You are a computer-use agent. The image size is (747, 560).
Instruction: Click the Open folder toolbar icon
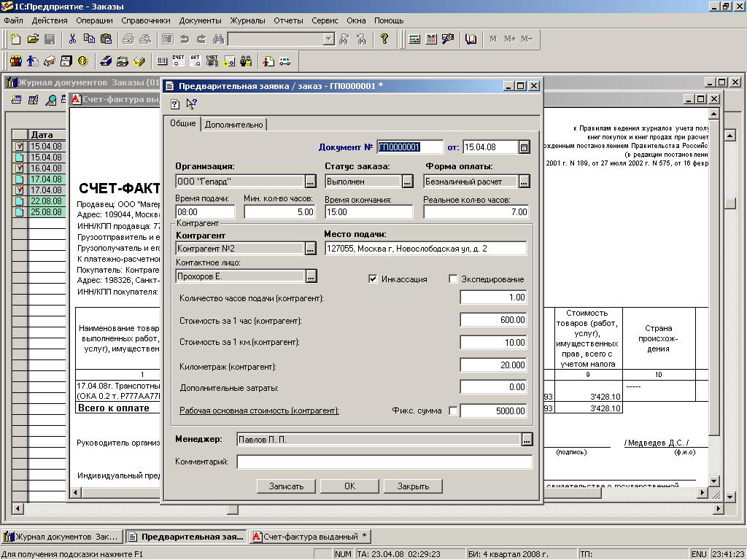pyautogui.click(x=33, y=39)
